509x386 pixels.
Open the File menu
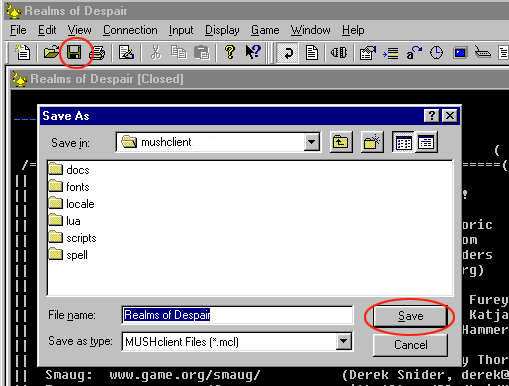point(18,30)
